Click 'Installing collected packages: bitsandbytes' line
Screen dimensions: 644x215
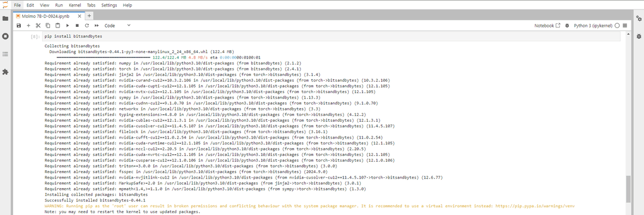pos(96,194)
